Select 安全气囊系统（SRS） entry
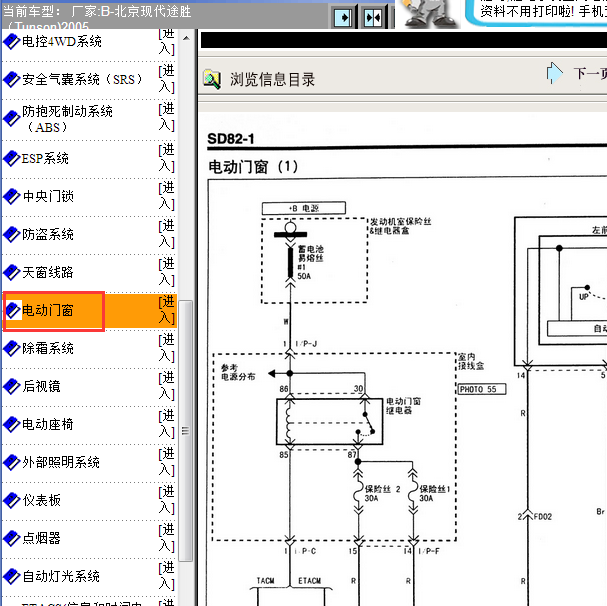 click(83, 79)
